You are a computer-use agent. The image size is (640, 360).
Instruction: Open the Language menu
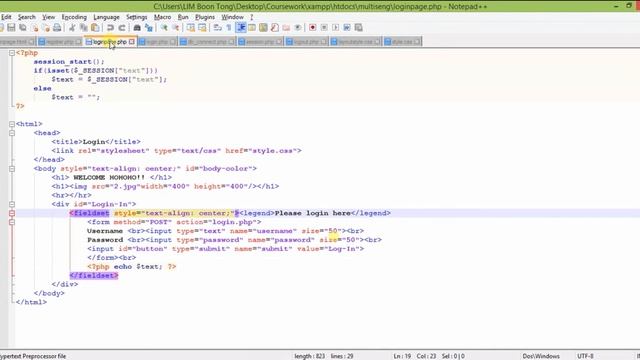coord(106,17)
